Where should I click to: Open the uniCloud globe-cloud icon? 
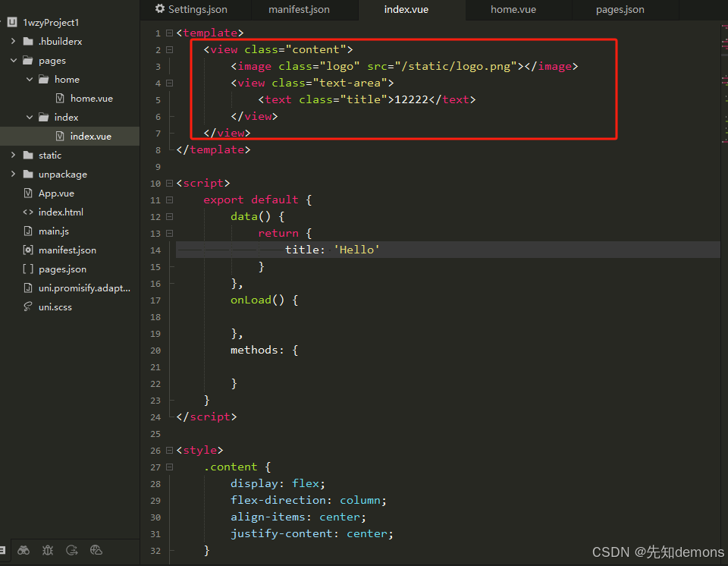tap(96, 551)
